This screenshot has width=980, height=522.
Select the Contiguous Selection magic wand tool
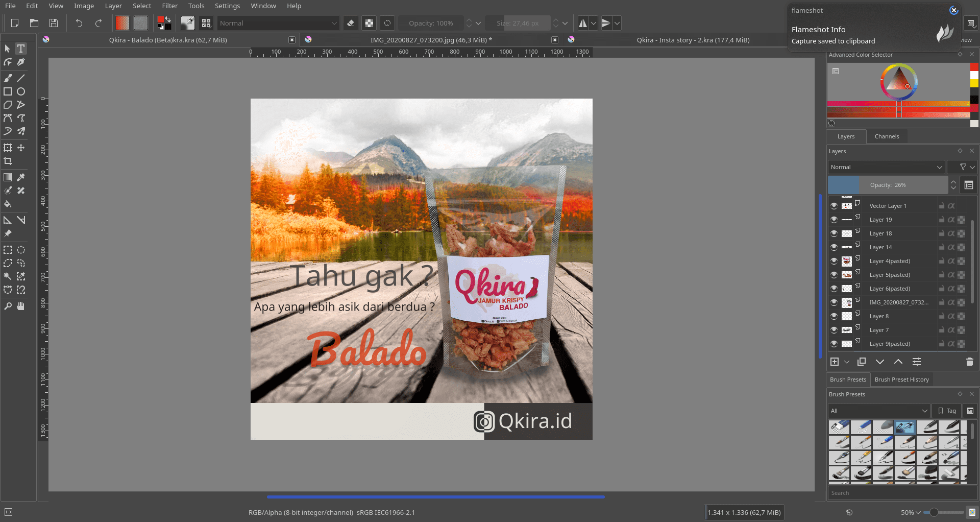(8, 276)
